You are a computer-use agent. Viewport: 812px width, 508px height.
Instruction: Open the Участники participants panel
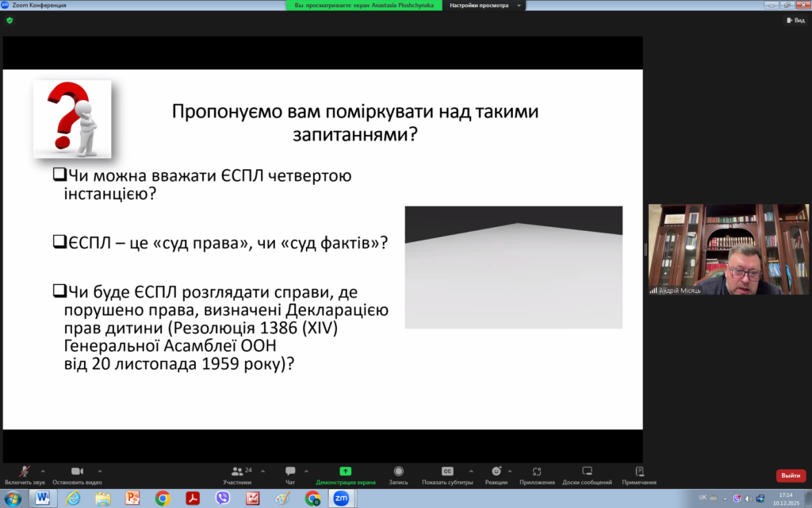[x=237, y=471]
